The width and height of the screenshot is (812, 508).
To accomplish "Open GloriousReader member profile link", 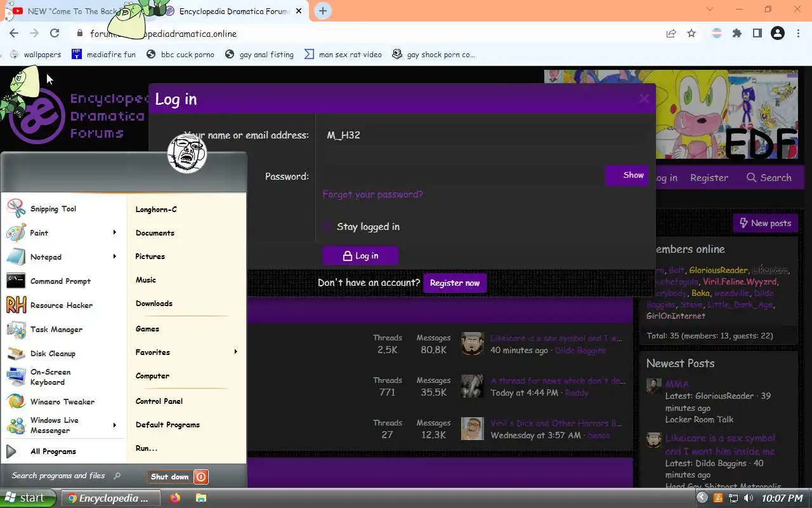I will coord(718,271).
